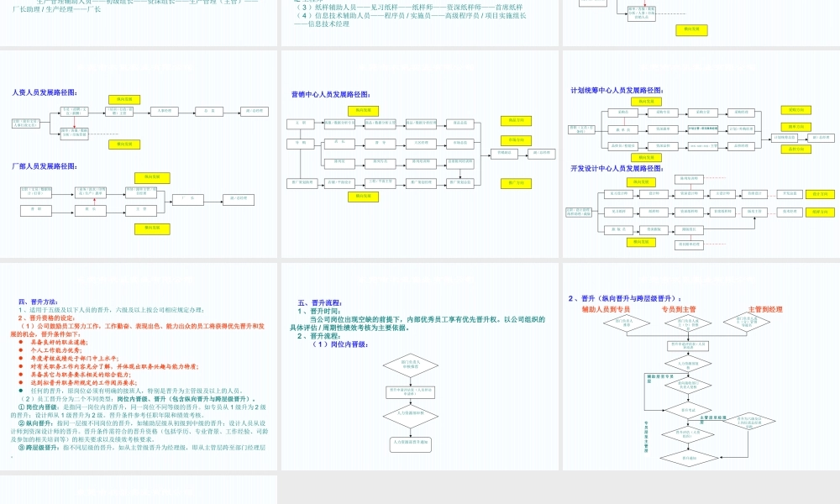Click the 推广方向 yellow tag

(516, 183)
